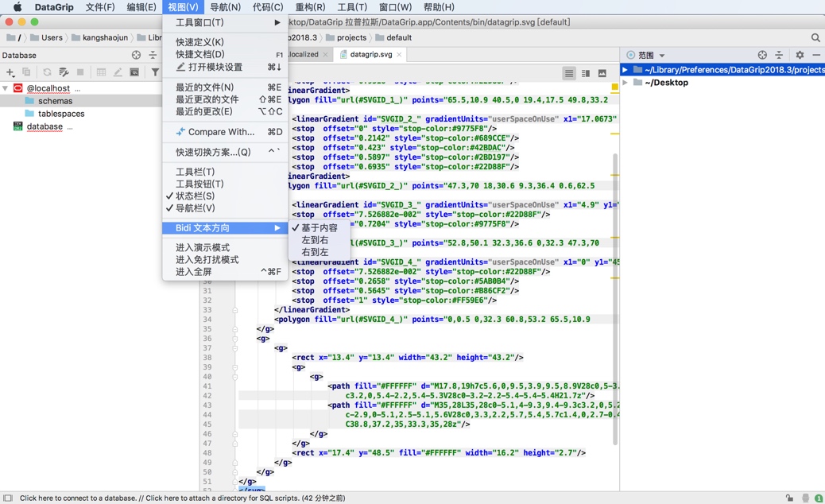This screenshot has height=504, width=825.
Task: Open the gear settings in scope panel
Action: tap(800, 55)
